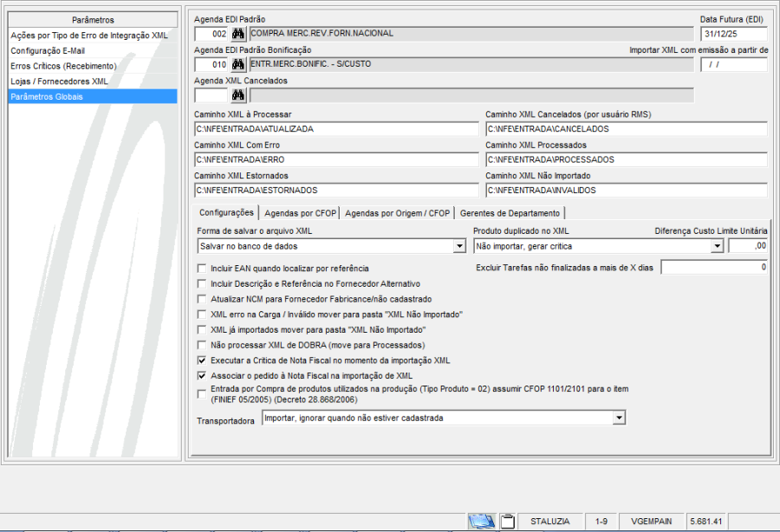Open the Transportadora dropdown
Screen dimensions: 780x532
619,418
